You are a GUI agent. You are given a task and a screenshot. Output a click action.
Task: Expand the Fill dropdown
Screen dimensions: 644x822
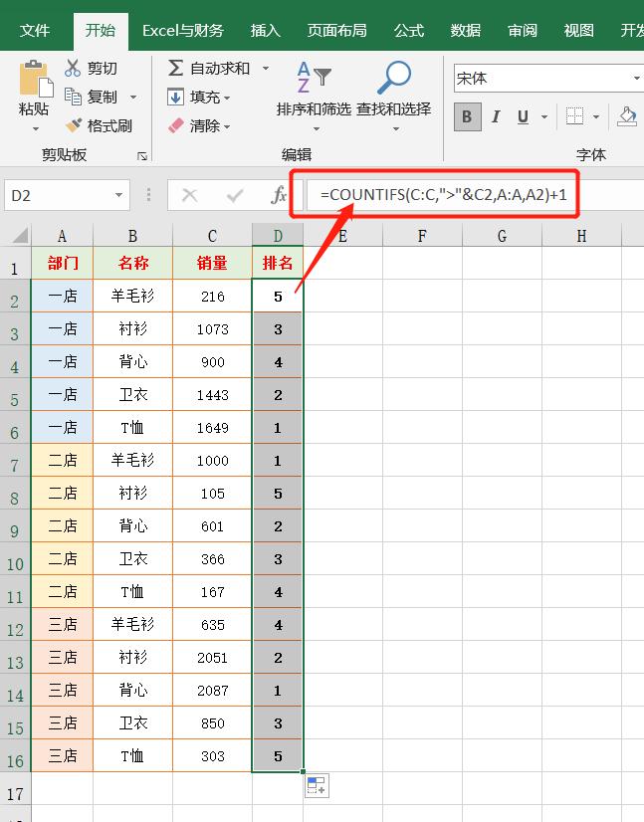tap(228, 98)
